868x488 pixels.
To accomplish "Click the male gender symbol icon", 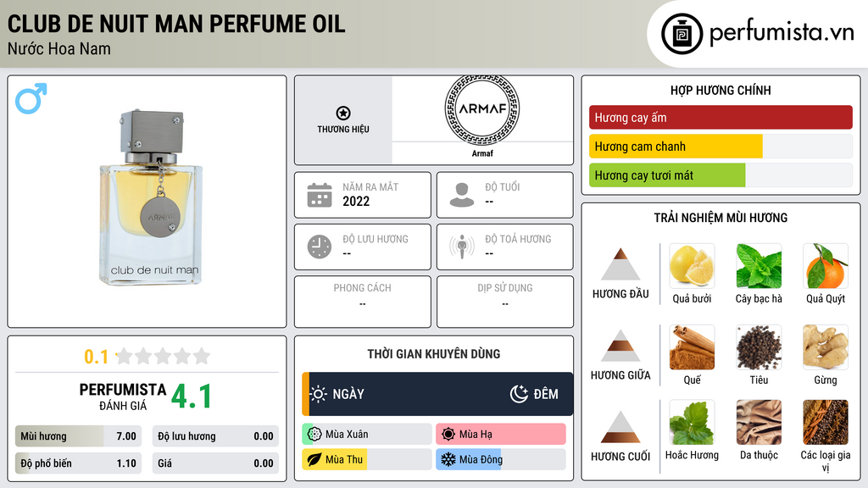I will pyautogui.click(x=31, y=98).
